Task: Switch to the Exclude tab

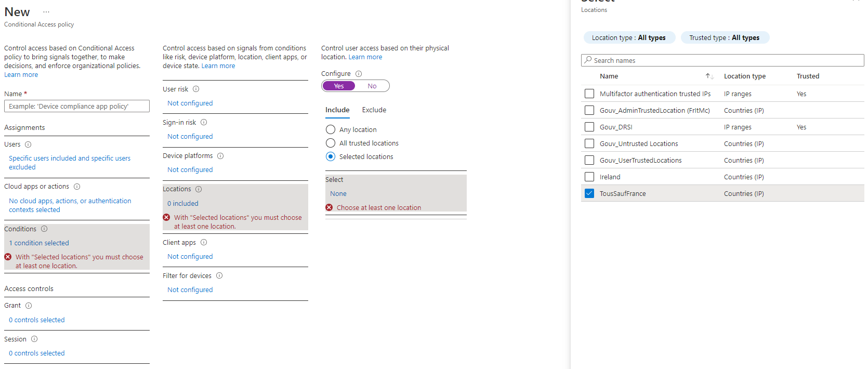Action: (374, 110)
